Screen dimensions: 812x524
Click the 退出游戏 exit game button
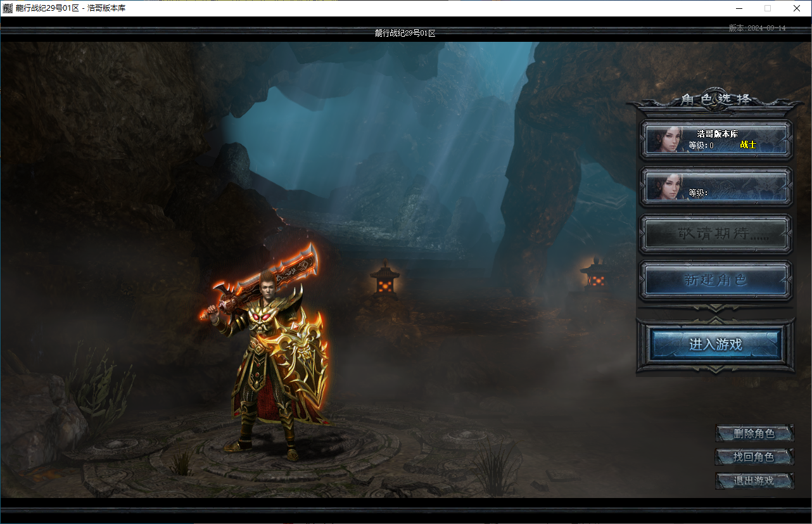pos(754,480)
